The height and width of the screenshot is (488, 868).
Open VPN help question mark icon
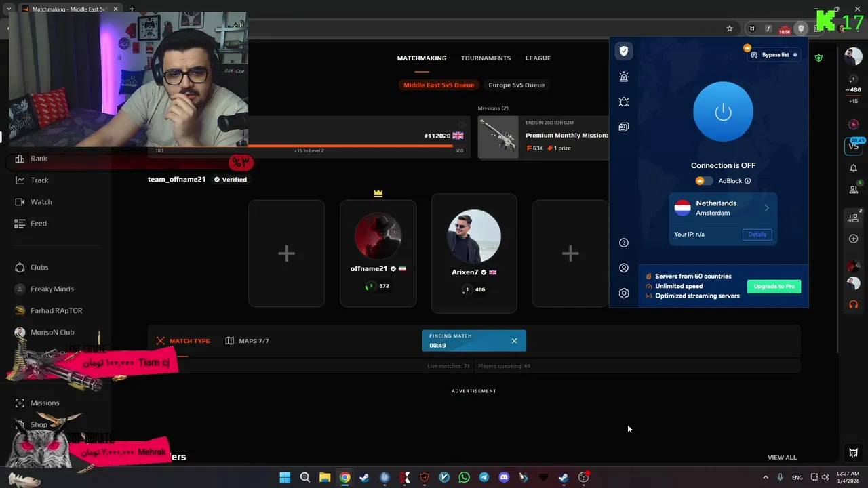click(x=624, y=243)
